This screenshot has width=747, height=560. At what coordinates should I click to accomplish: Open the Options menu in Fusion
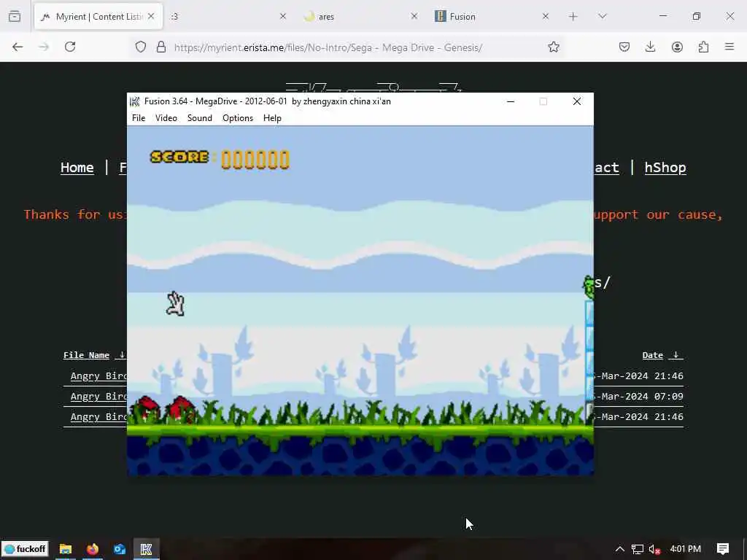[238, 118]
